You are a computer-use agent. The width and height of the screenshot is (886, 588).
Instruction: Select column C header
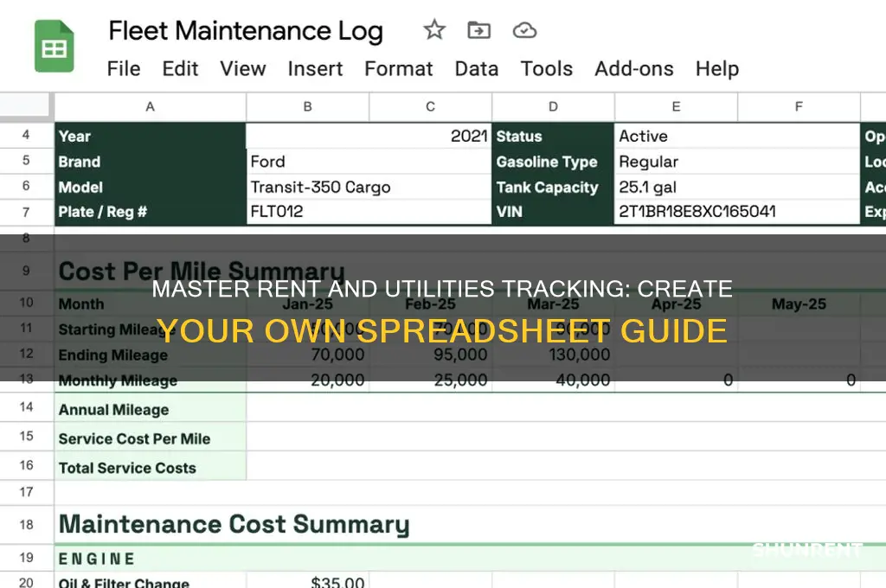point(431,106)
